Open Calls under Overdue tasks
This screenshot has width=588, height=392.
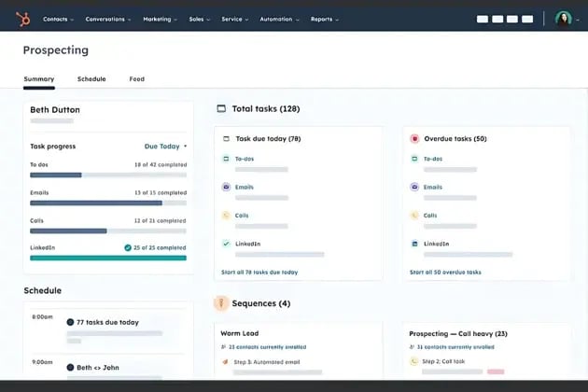click(x=430, y=216)
